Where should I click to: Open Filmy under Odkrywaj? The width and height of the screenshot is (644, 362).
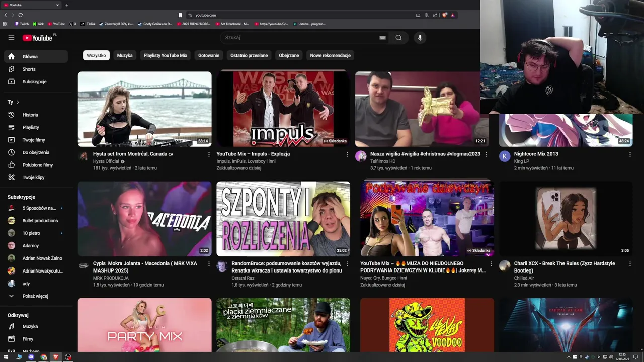coord(35,339)
